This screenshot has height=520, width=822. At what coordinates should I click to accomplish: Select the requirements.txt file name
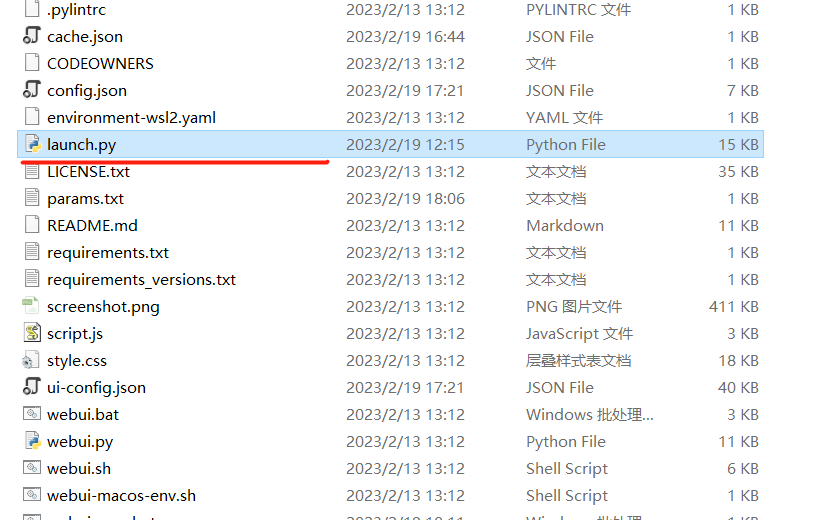108,253
